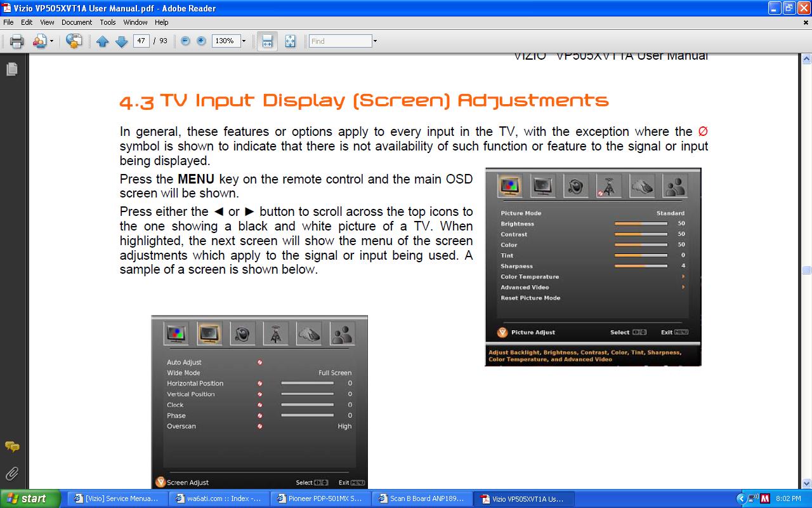Go to next page with down arrow
812x508 pixels.
[122, 41]
